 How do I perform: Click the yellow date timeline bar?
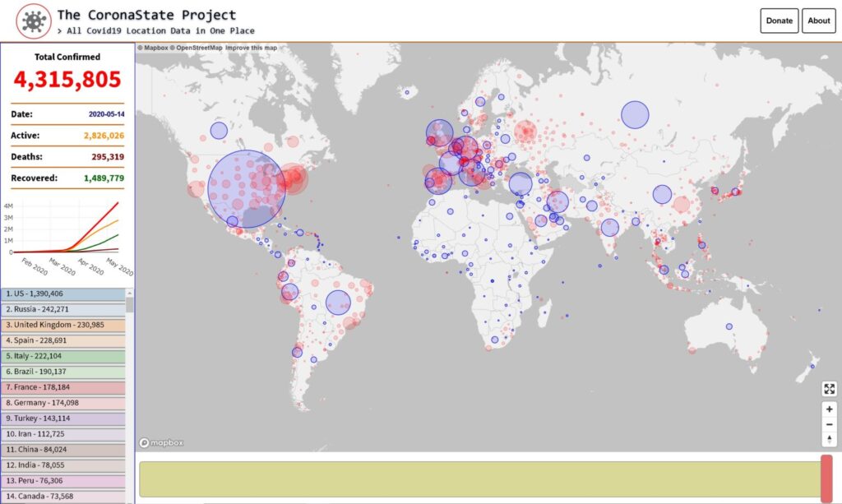(477, 479)
